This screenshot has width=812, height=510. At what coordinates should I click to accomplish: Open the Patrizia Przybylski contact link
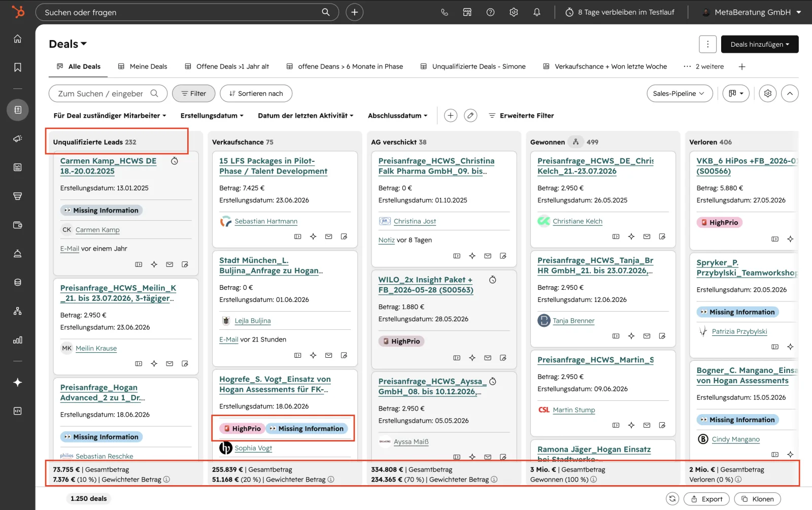coord(739,331)
